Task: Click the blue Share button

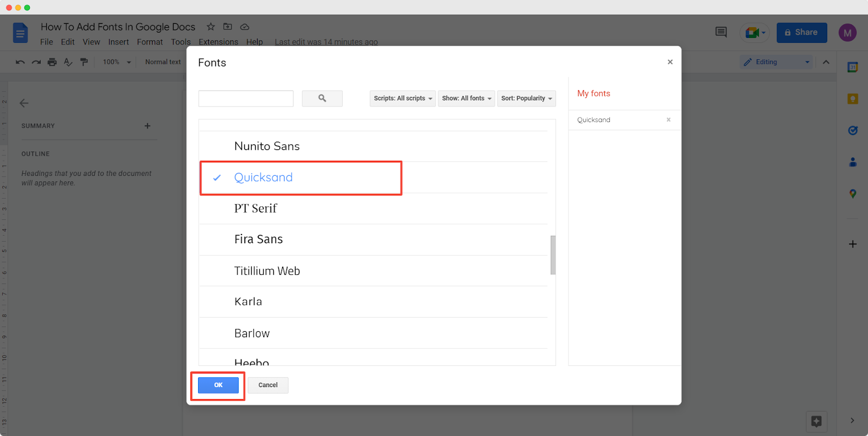Action: click(802, 33)
